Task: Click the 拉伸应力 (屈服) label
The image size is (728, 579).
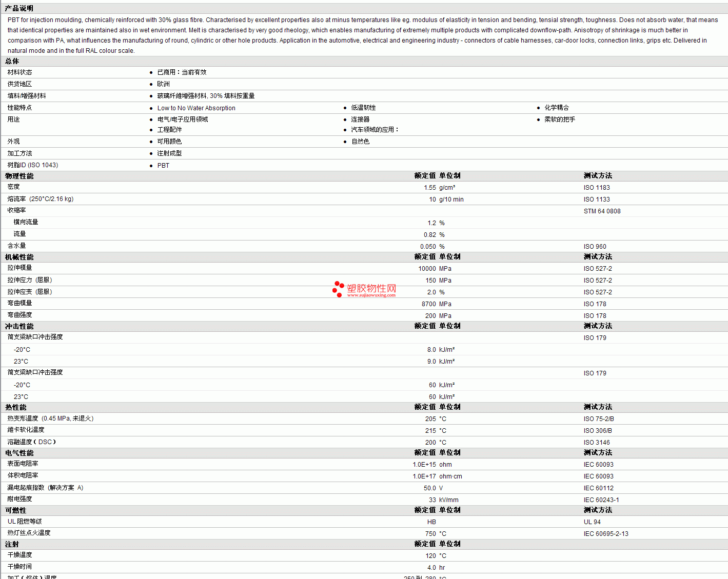Action: tap(30, 280)
